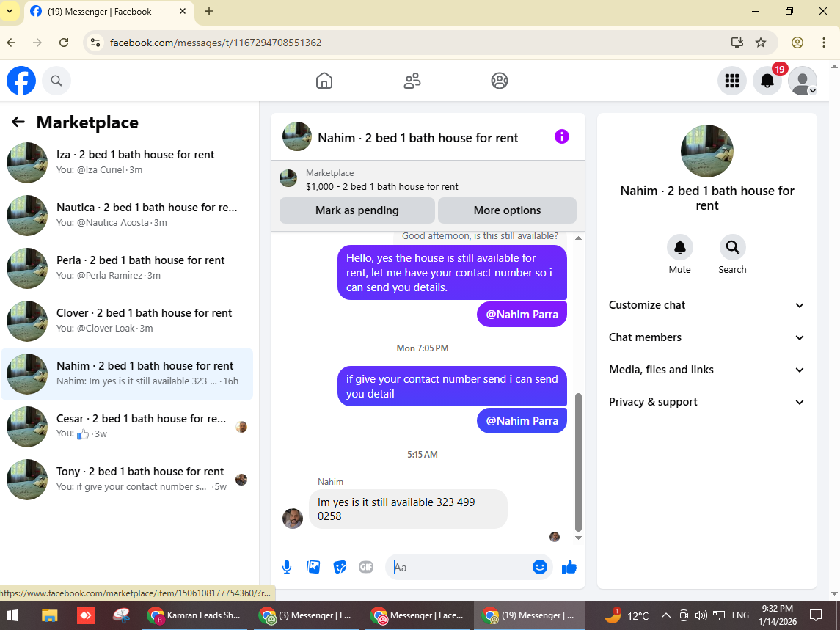The image size is (840, 630).
Task: Open the tab search dropdown arrow
Action: (x=9, y=11)
